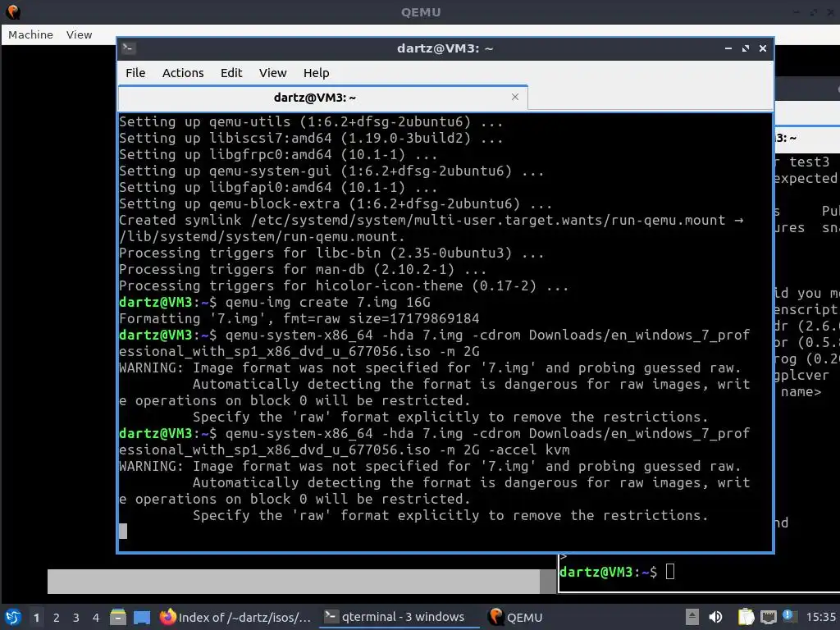Click 'Setting up qemu-block-extra' line
Viewport: 840px width, 630px height.
point(336,203)
